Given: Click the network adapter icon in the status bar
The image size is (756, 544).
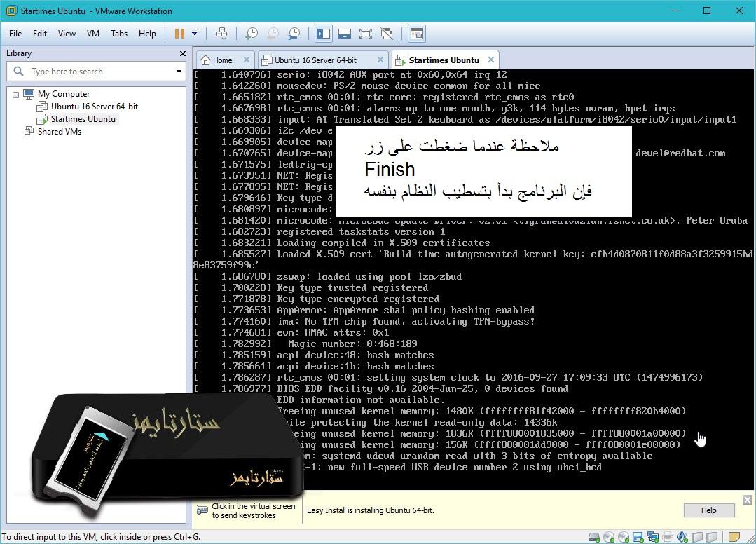Looking at the screenshot, I should pyautogui.click(x=654, y=537).
